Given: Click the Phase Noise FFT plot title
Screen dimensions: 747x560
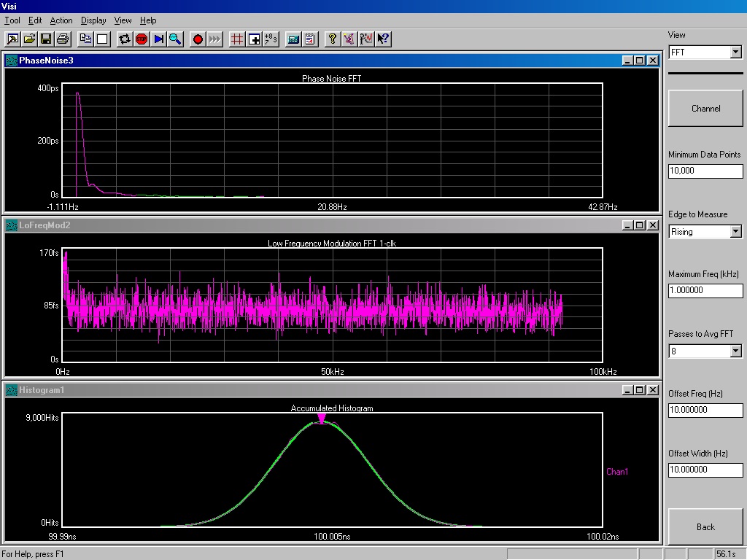Looking at the screenshot, I should click(x=332, y=79).
